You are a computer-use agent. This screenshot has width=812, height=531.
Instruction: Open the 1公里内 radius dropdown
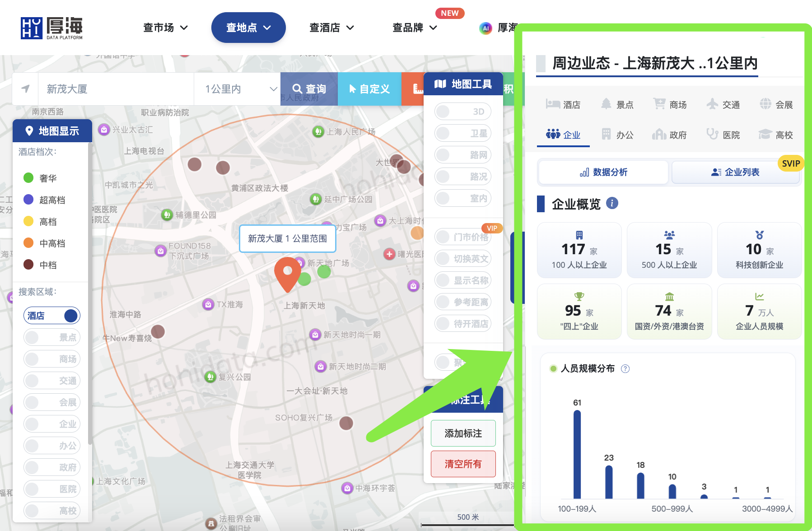(237, 89)
